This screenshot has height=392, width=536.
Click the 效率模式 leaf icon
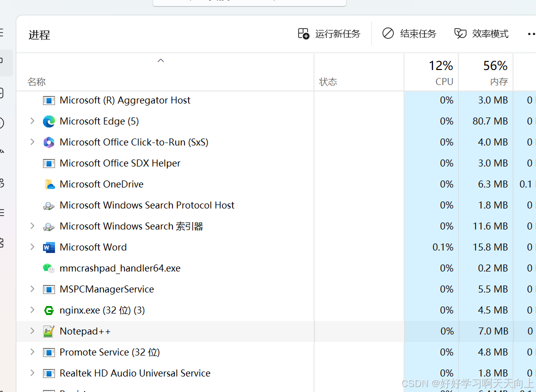460,33
